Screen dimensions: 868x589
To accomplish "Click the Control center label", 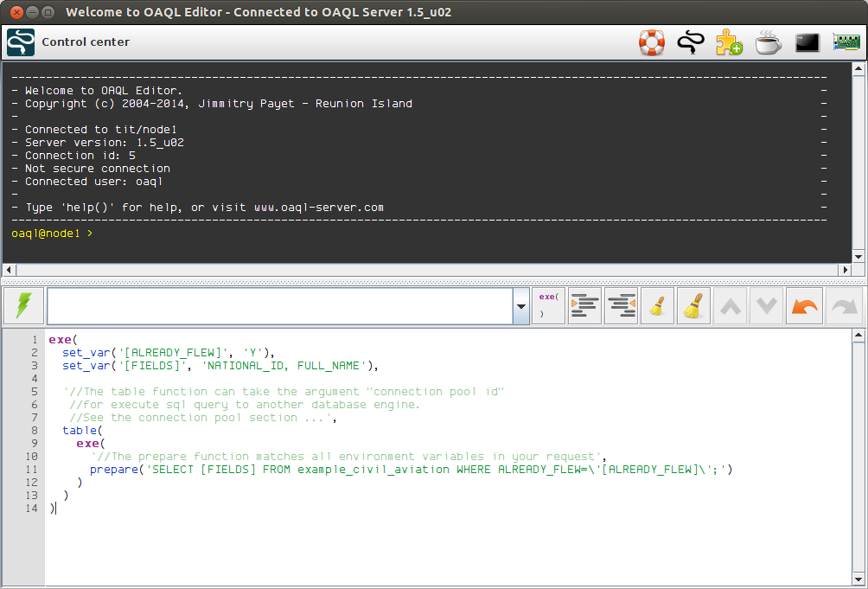I will pos(86,42).
